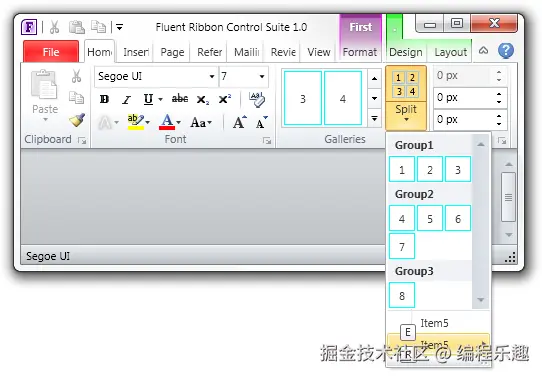The width and height of the screenshot is (542, 376).
Task: Apply the red font color
Action: point(167,122)
